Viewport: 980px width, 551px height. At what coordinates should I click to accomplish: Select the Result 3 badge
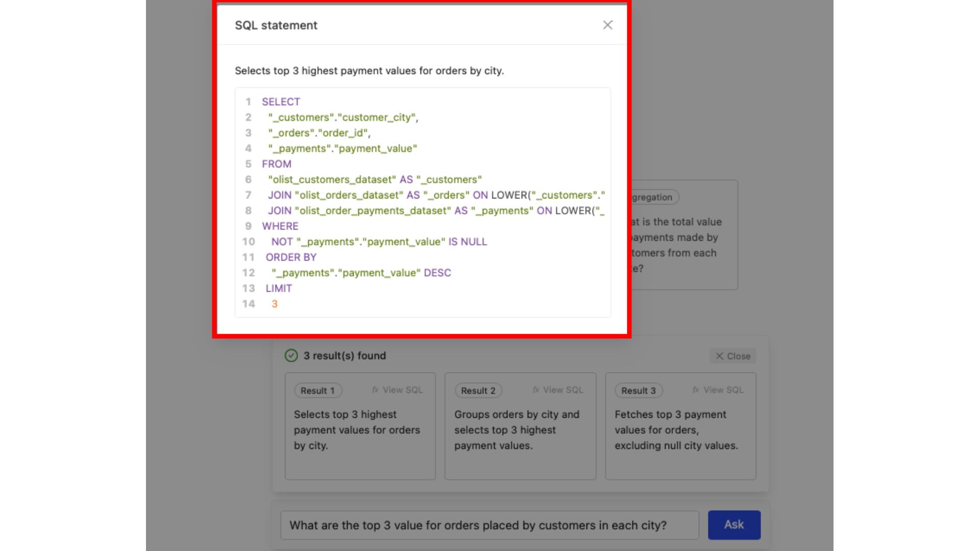tap(639, 390)
